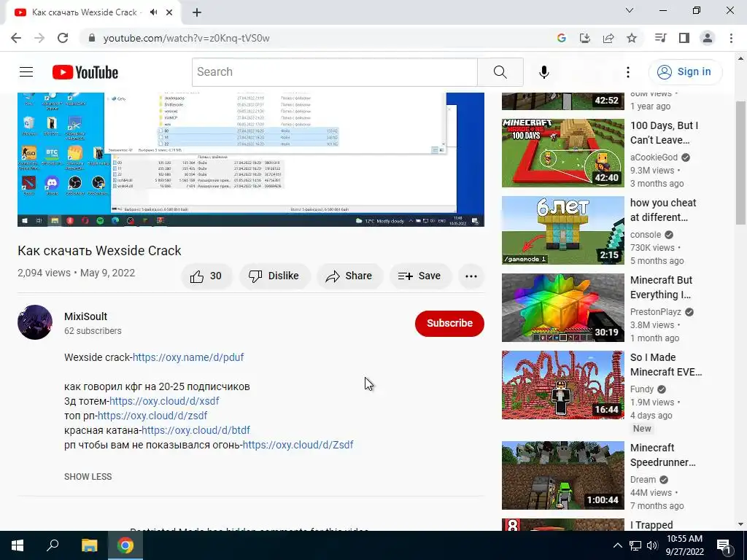This screenshot has width=747, height=560.
Task: Go to the YouTube home logo
Action: (x=85, y=72)
